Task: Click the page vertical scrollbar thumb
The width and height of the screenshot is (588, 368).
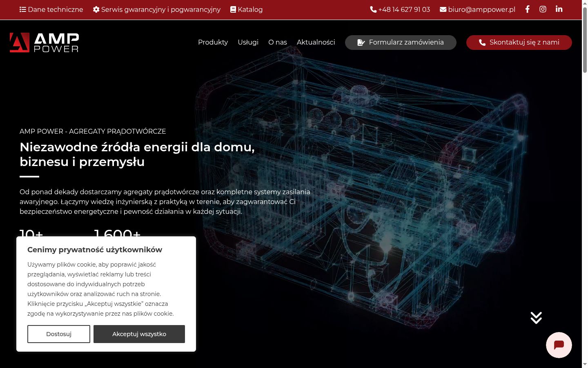Action: [x=585, y=40]
